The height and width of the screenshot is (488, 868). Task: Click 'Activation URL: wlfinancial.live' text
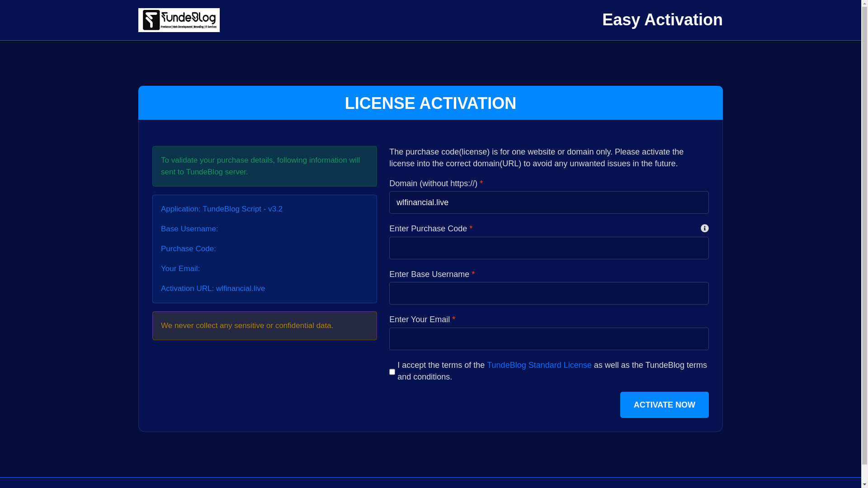tap(213, 288)
